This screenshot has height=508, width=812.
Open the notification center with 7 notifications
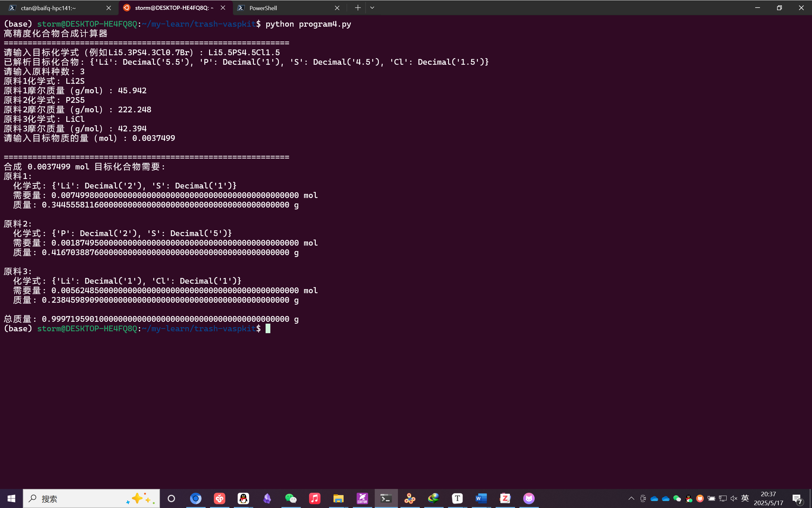tap(797, 499)
